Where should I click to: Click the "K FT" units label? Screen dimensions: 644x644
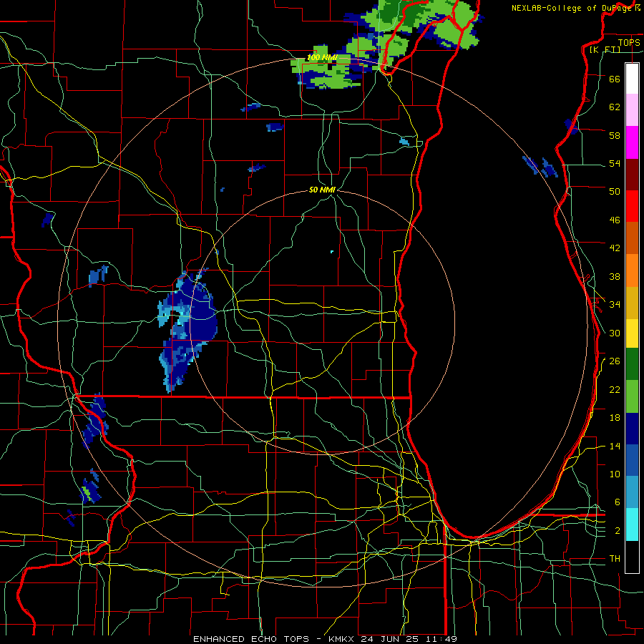pyautogui.click(x=605, y=49)
